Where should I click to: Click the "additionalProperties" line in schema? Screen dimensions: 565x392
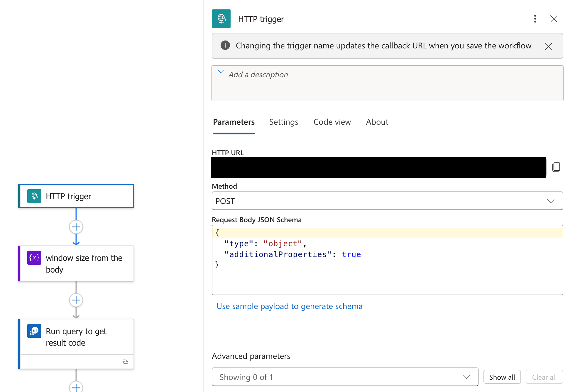pyautogui.click(x=292, y=254)
